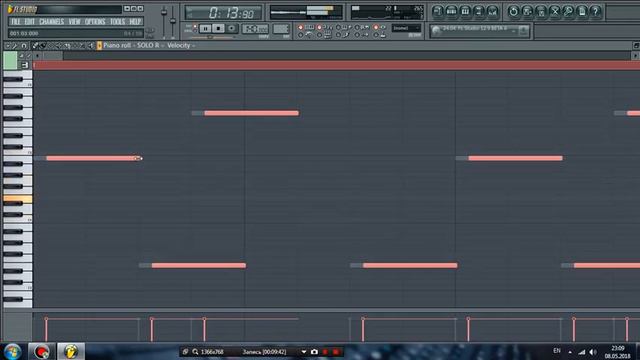Toggle song/pattern mode indicator
640x360 pixels.
195,28
